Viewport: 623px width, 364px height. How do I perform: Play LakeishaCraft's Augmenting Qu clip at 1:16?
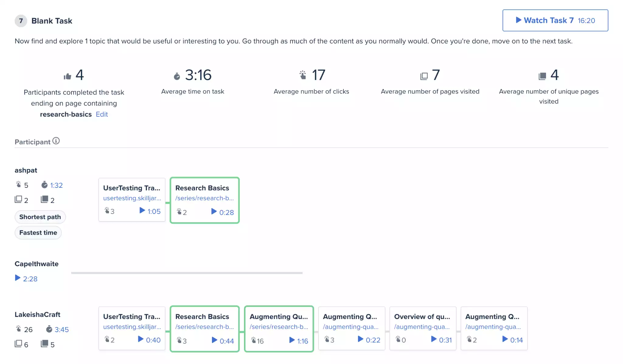click(299, 341)
